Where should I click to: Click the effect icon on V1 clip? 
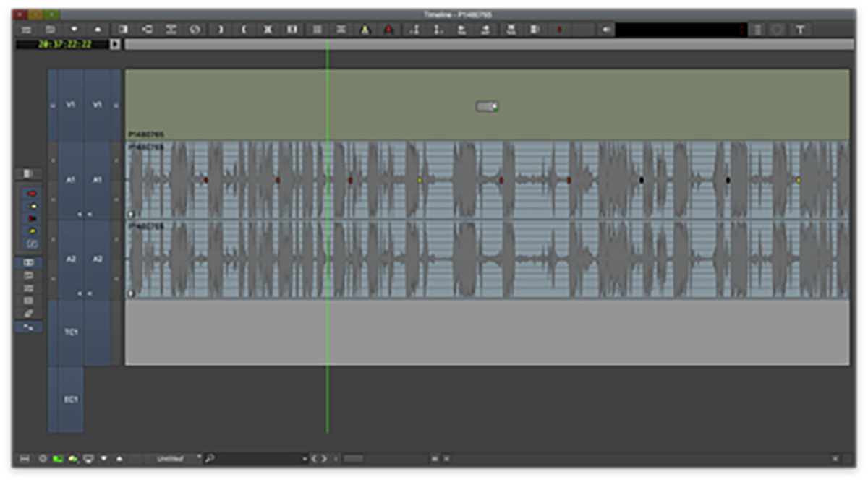coord(487,106)
